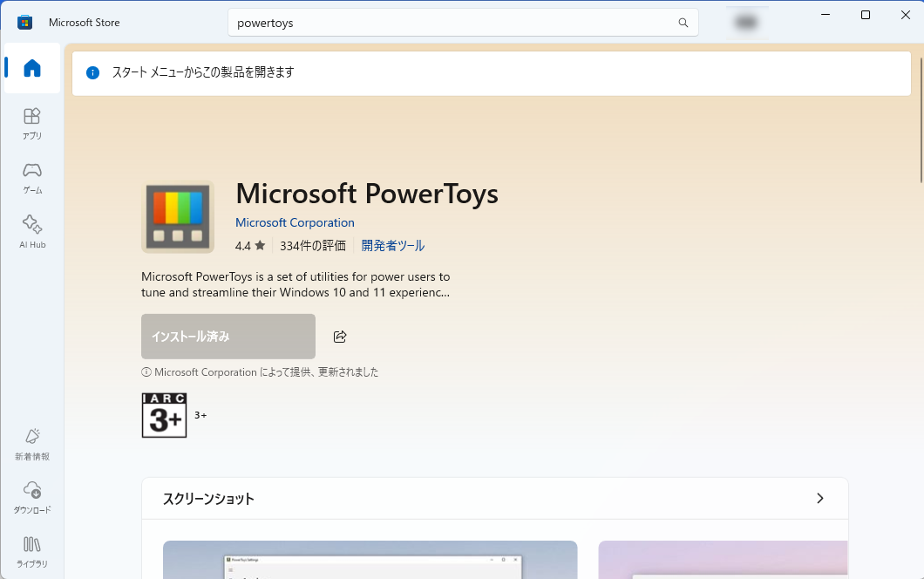This screenshot has height=579, width=924.
Task: Click the IARC 3+ rating badge
Action: coord(165,415)
